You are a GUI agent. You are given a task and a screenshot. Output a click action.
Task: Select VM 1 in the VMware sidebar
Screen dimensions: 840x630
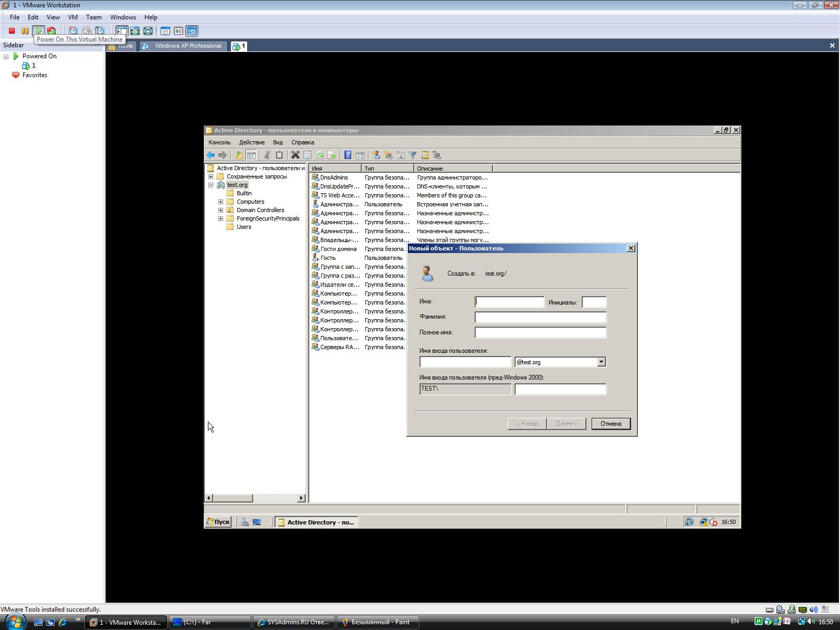(x=29, y=66)
